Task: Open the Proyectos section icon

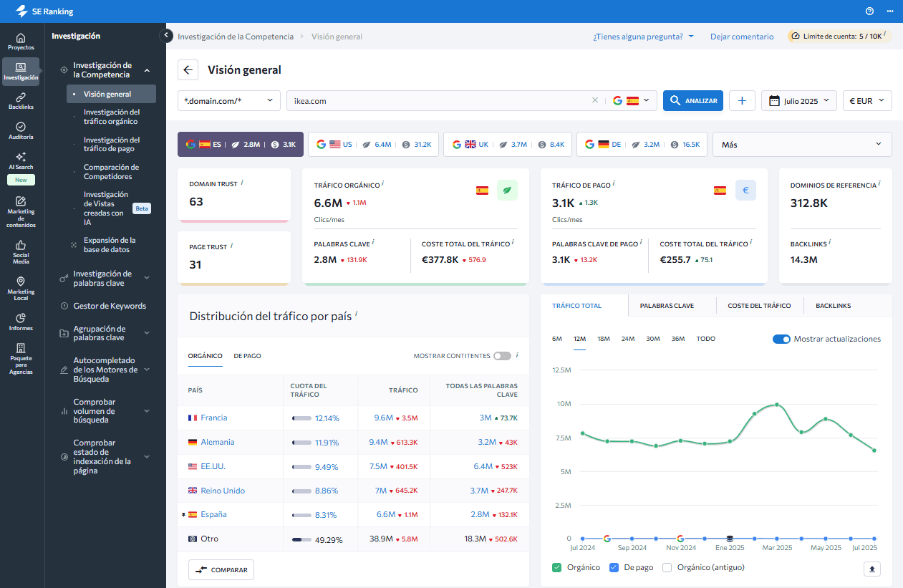Action: [x=21, y=42]
